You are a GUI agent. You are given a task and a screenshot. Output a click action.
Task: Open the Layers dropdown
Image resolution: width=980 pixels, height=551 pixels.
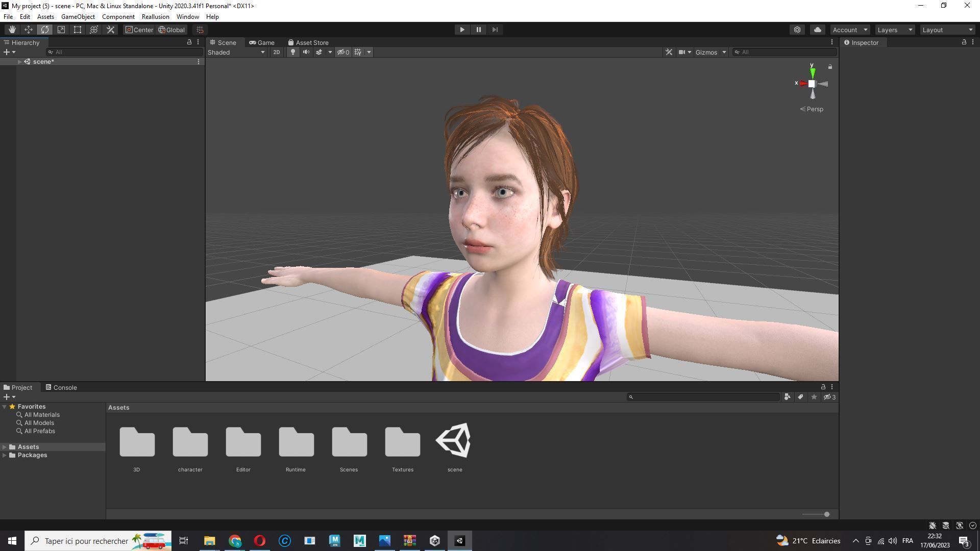894,30
